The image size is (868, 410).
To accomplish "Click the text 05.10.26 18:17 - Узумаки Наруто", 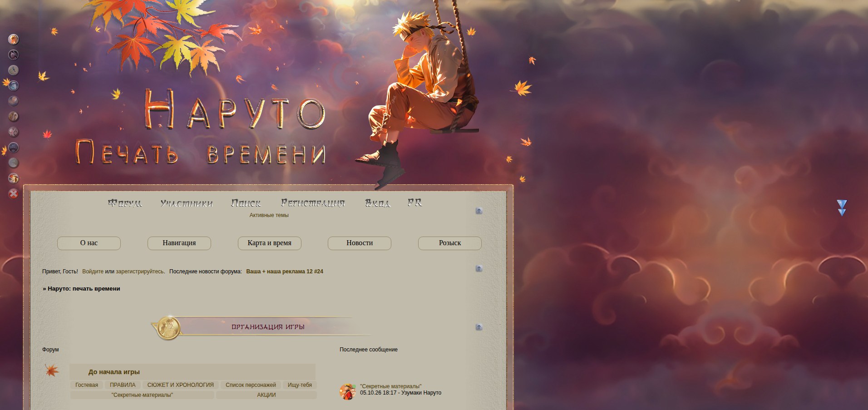I will [400, 393].
